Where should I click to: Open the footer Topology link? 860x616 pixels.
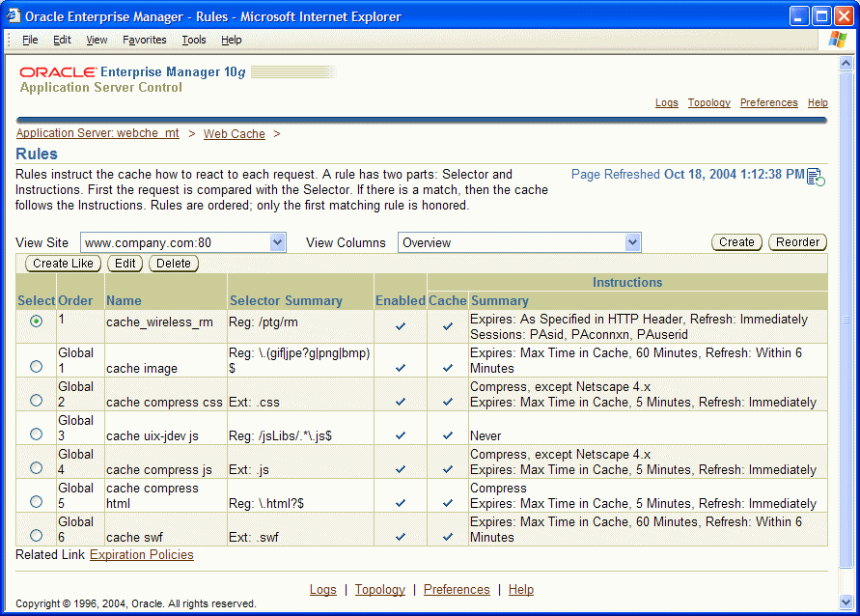pyautogui.click(x=379, y=589)
